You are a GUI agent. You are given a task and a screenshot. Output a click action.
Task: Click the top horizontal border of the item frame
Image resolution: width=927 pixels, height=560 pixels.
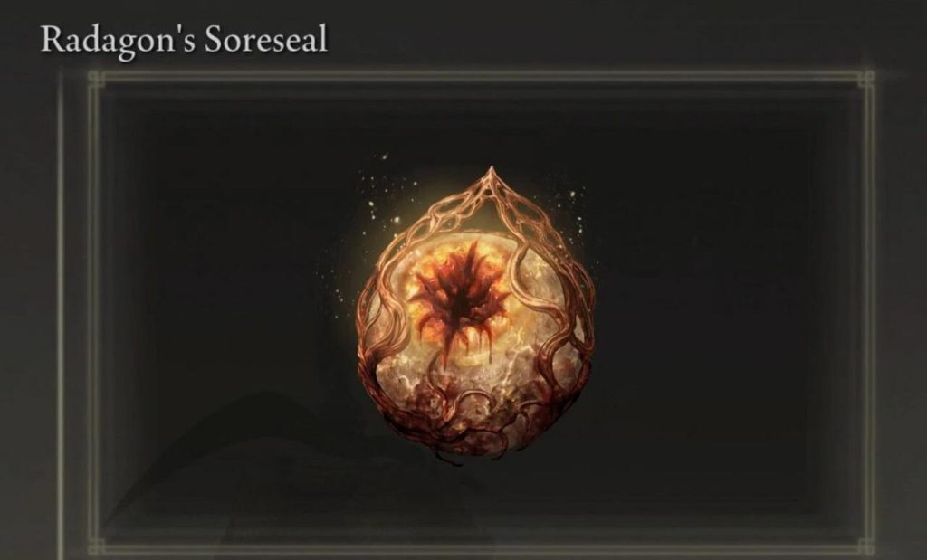tap(482, 77)
